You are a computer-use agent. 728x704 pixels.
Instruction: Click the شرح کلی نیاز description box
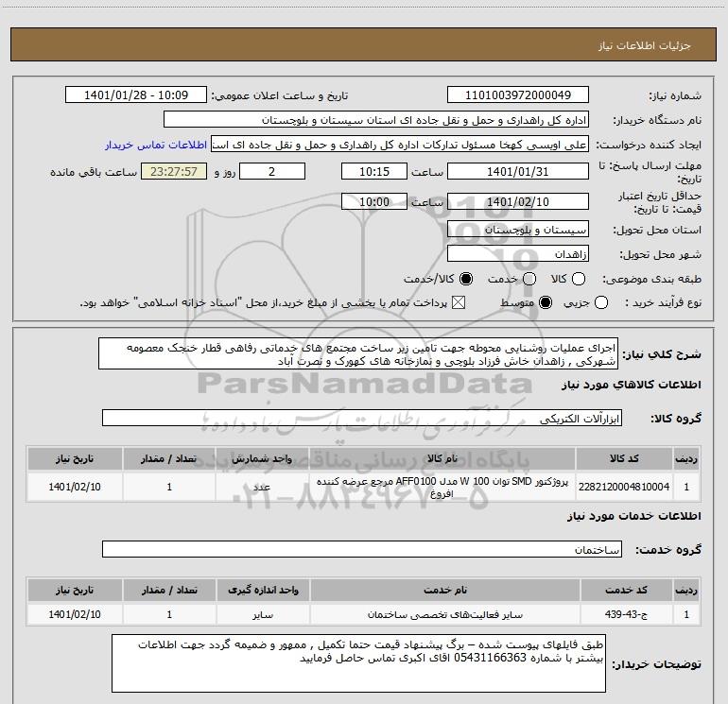tap(358, 354)
